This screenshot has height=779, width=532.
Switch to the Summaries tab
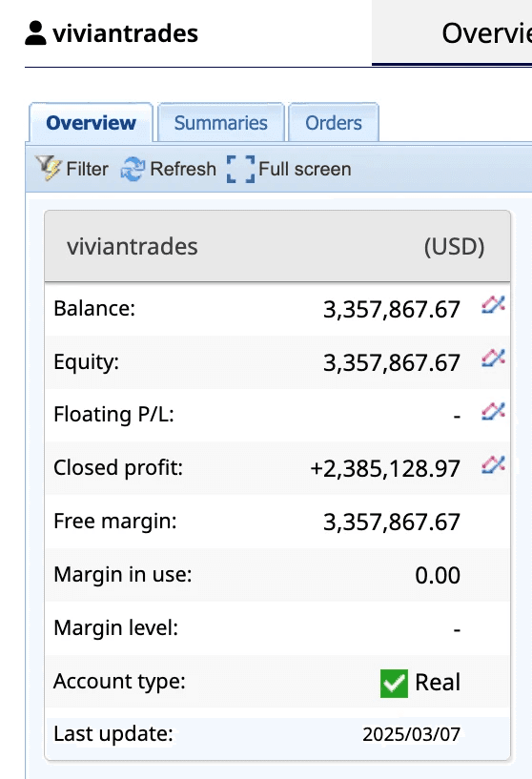[220, 123]
